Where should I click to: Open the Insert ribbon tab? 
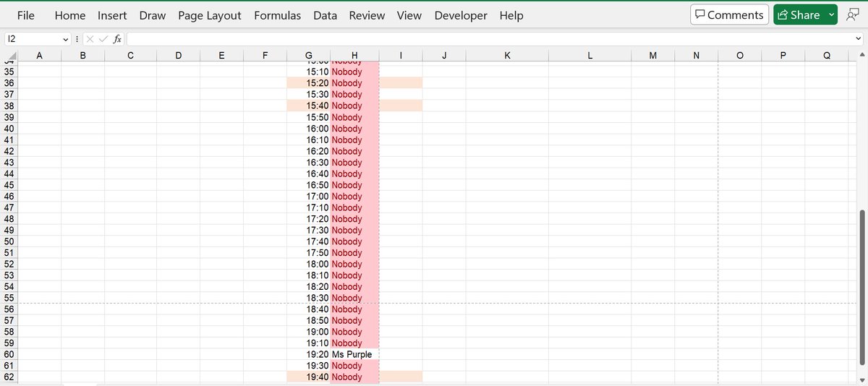click(112, 15)
